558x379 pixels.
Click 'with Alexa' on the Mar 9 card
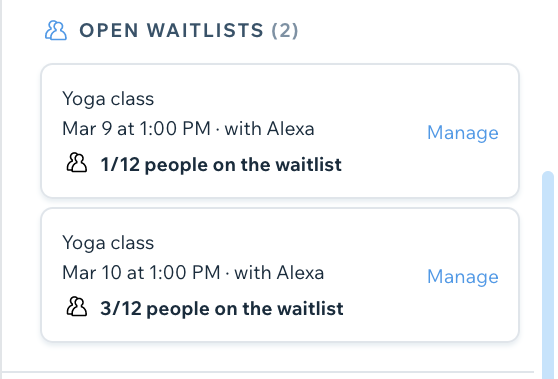pos(269,128)
